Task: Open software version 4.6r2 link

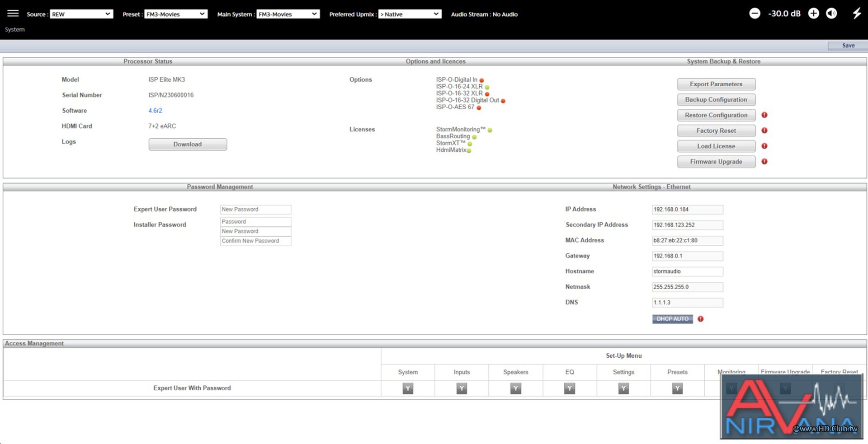Action: pos(155,111)
